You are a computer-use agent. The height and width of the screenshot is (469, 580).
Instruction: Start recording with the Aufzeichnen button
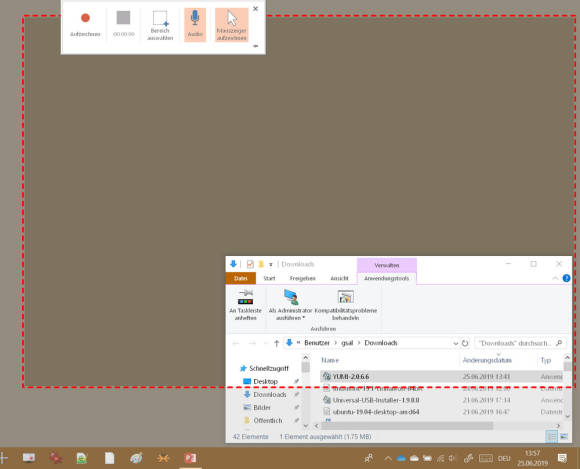tap(85, 24)
